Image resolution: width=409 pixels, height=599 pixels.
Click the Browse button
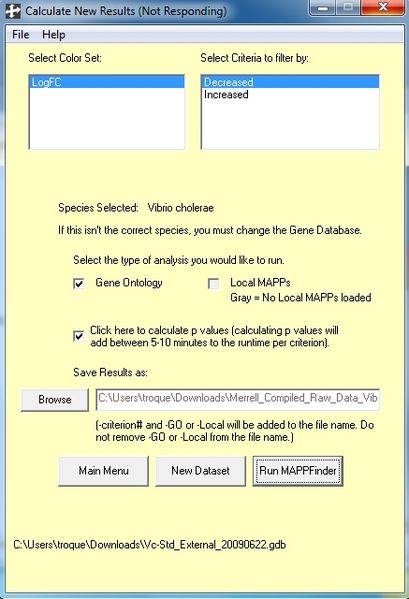[x=55, y=400]
